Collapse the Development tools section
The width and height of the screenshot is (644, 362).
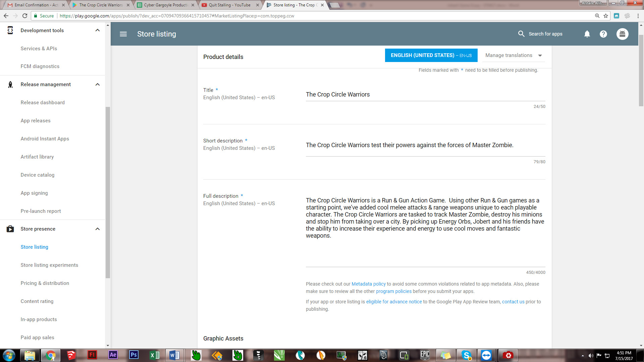pyautogui.click(x=98, y=30)
